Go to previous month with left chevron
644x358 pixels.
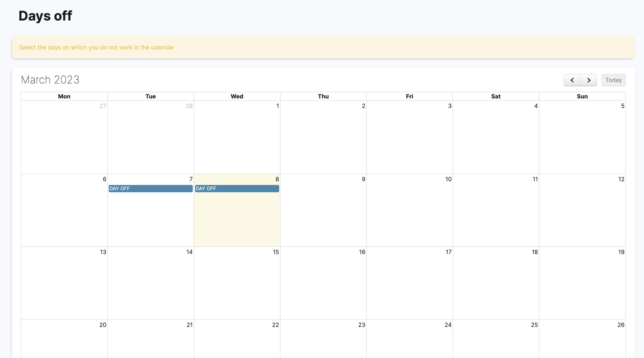tap(572, 80)
